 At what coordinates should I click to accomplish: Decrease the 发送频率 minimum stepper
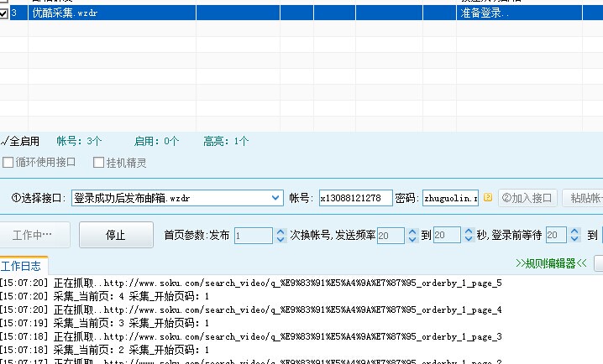412,239
